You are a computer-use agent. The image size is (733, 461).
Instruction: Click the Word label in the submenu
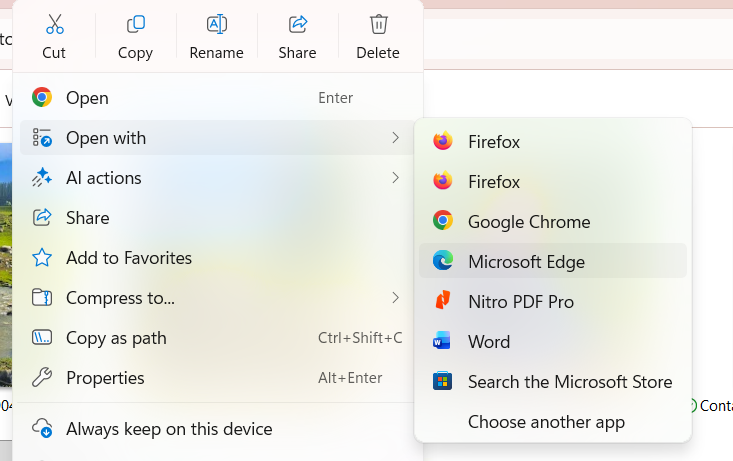click(489, 342)
